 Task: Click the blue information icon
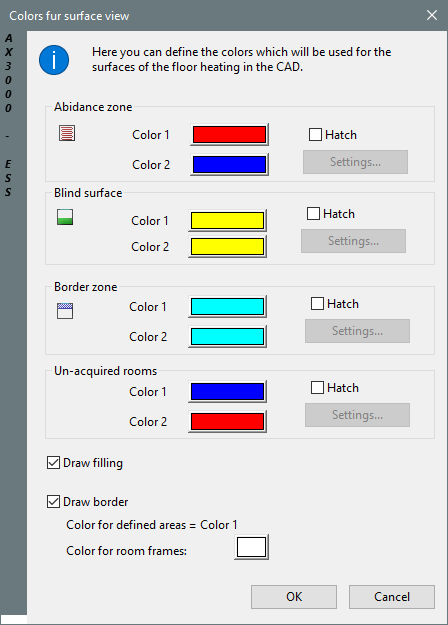click(x=54, y=60)
